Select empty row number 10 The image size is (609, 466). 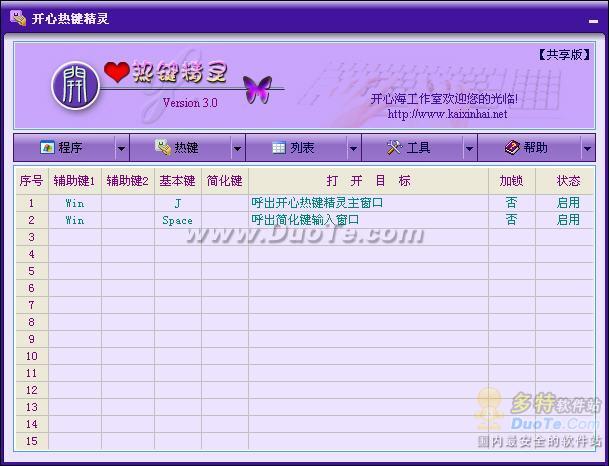click(x=31, y=356)
